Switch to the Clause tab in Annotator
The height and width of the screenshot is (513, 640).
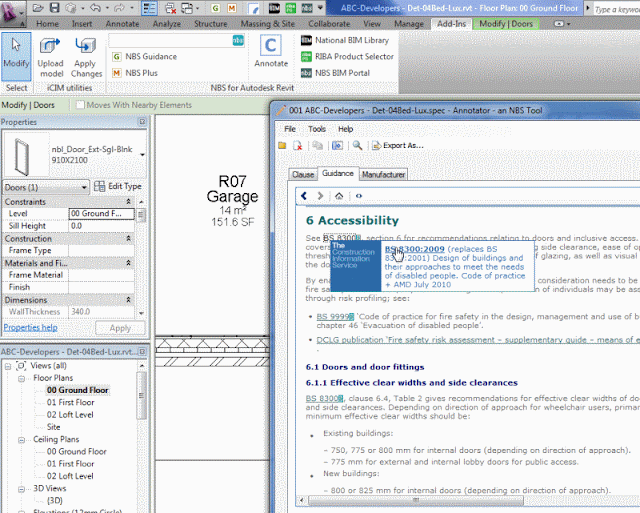coord(303,175)
